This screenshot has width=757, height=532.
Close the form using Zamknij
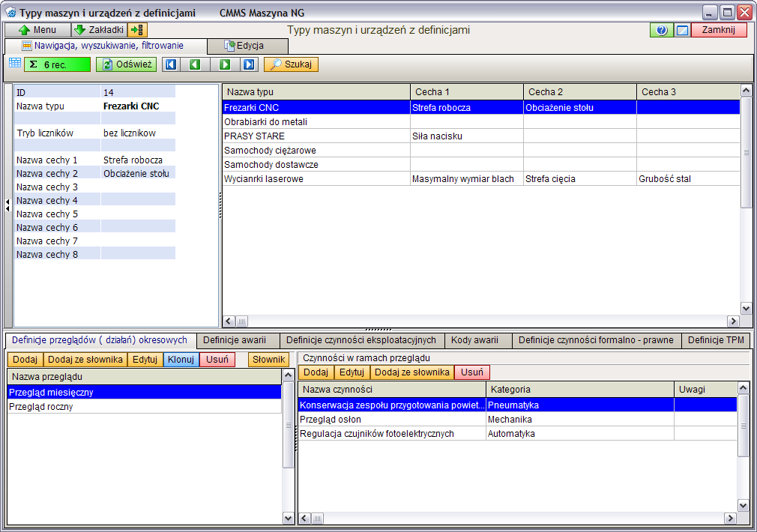pyautogui.click(x=719, y=30)
